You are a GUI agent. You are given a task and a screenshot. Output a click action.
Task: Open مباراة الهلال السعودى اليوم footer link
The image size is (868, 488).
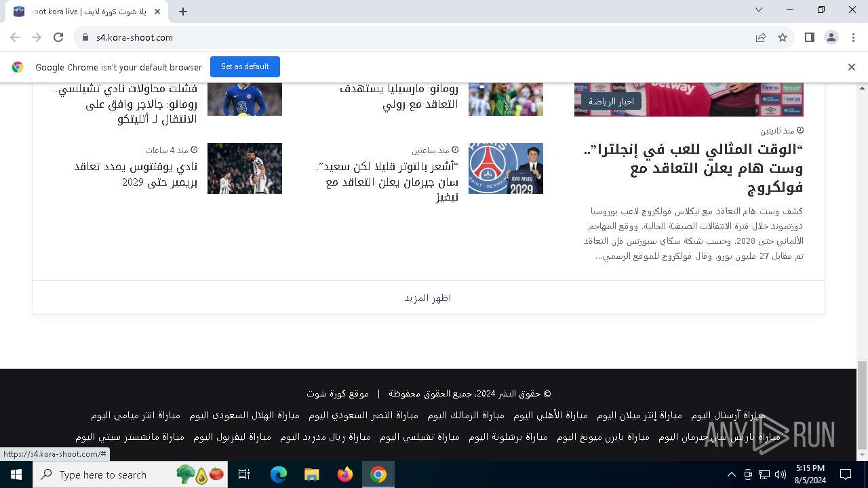pyautogui.click(x=244, y=415)
